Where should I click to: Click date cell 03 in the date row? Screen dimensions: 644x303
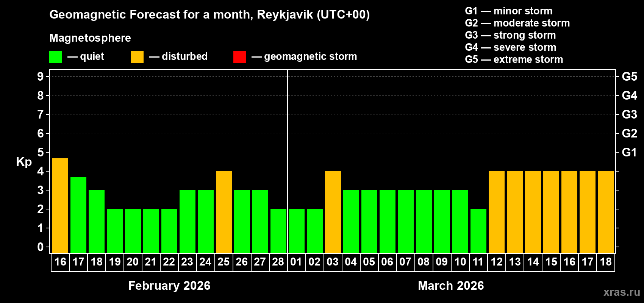pyautogui.click(x=333, y=262)
